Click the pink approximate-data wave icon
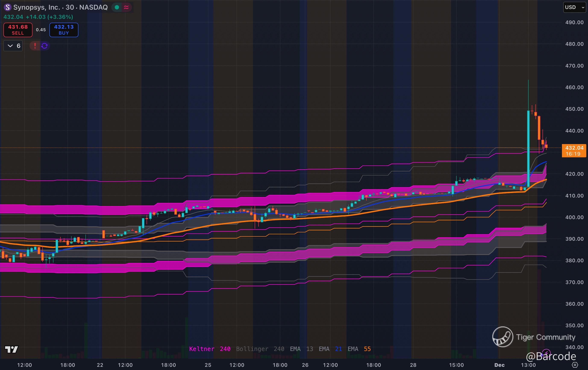The image size is (588, 370). 126,7
